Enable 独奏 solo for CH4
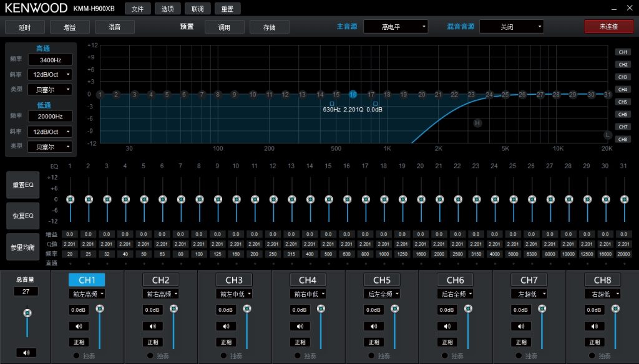This screenshot has width=639, height=364. [297, 356]
